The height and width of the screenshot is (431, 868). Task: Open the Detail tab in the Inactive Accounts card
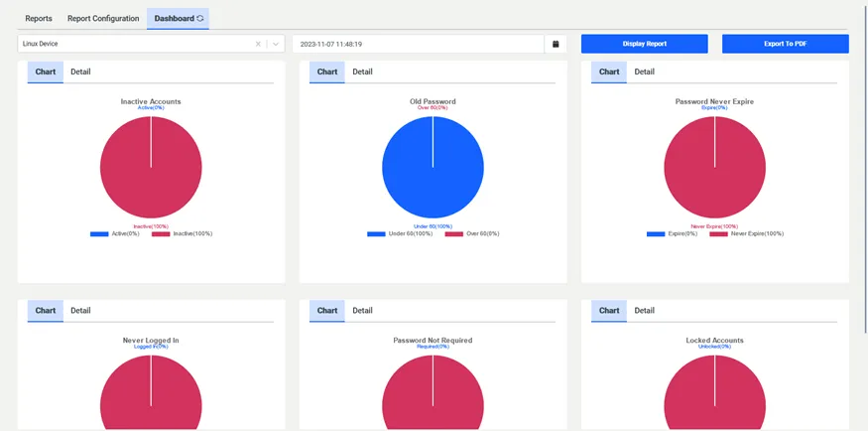click(80, 72)
